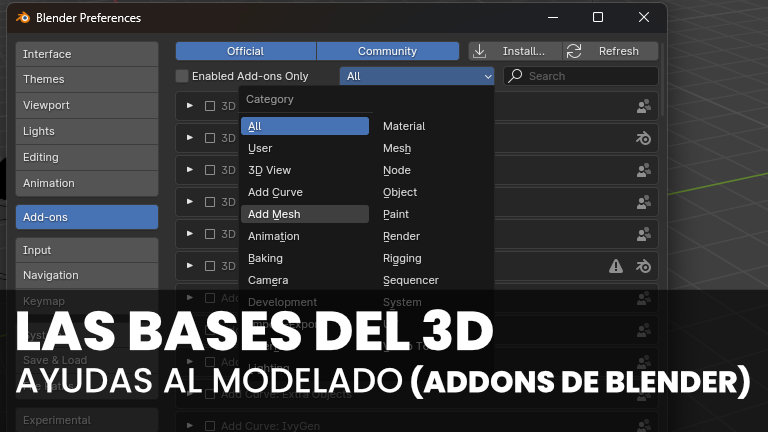This screenshot has height=432, width=768.
Task: Click the Install... button
Action: click(x=515, y=51)
